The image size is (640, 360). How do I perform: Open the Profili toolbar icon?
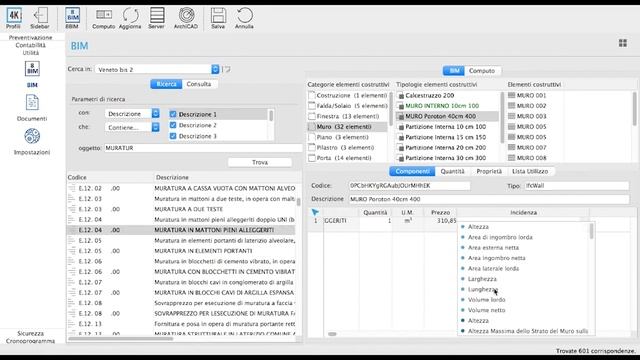click(x=13, y=18)
